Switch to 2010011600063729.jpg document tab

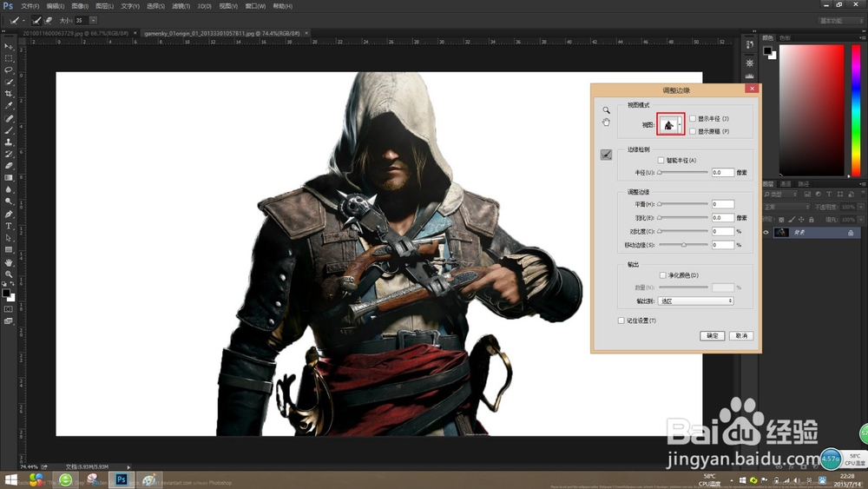pyautogui.click(x=76, y=33)
